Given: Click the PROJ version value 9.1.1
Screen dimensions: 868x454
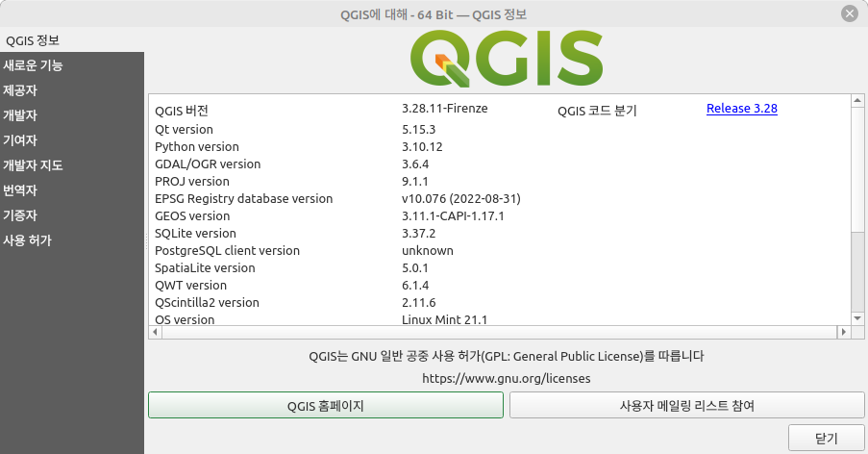Looking at the screenshot, I should pyautogui.click(x=414, y=181).
